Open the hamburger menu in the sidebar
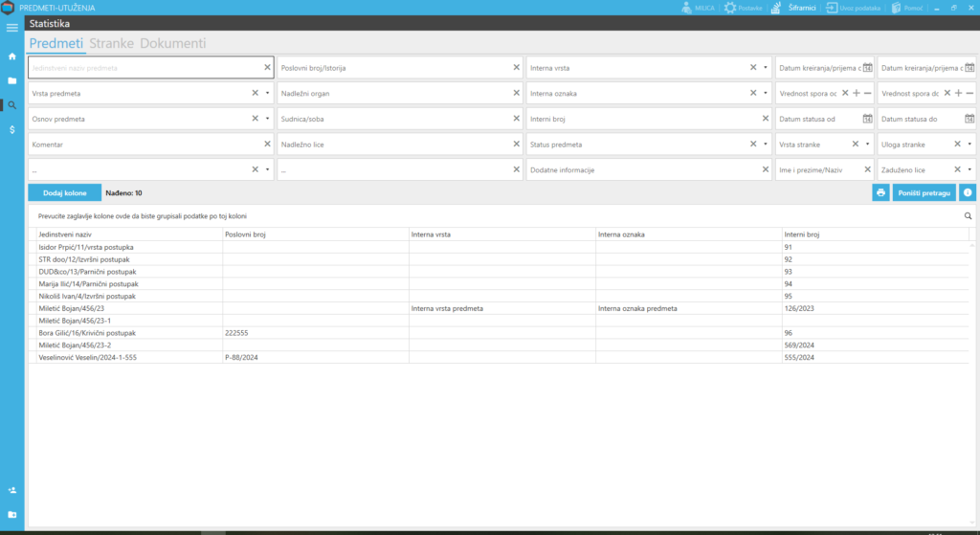Image resolution: width=980 pixels, height=535 pixels. click(12, 28)
